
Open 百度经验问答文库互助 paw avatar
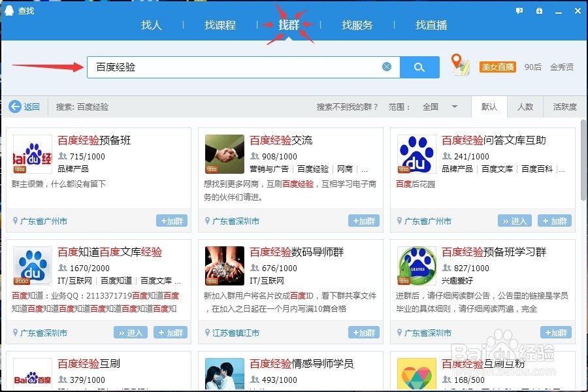417,154
